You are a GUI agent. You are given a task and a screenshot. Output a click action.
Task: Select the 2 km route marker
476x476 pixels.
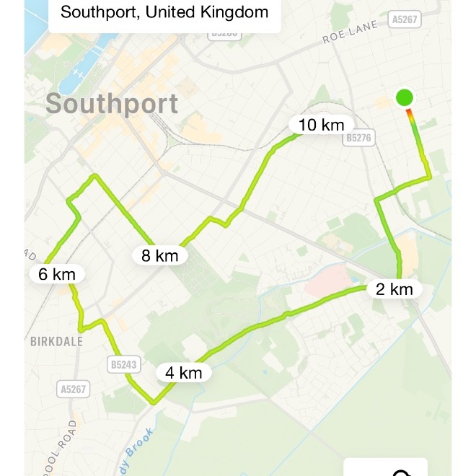394,289
